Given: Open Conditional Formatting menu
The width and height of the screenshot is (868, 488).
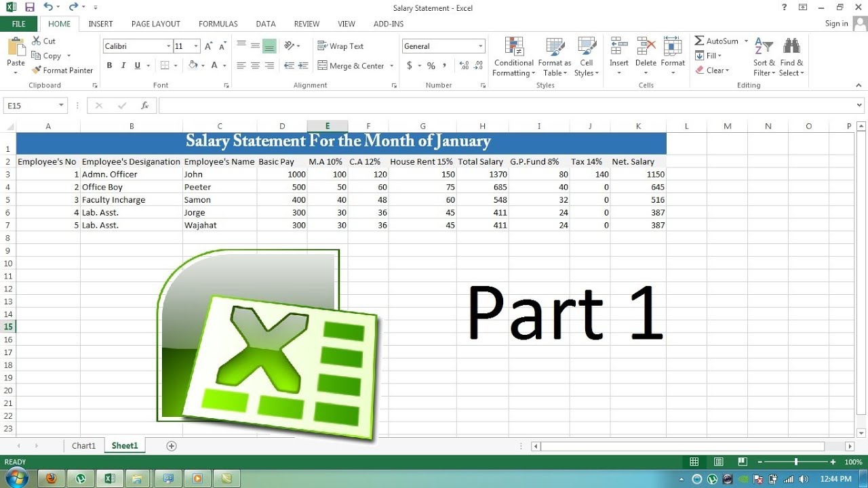Looking at the screenshot, I should pyautogui.click(x=514, y=57).
